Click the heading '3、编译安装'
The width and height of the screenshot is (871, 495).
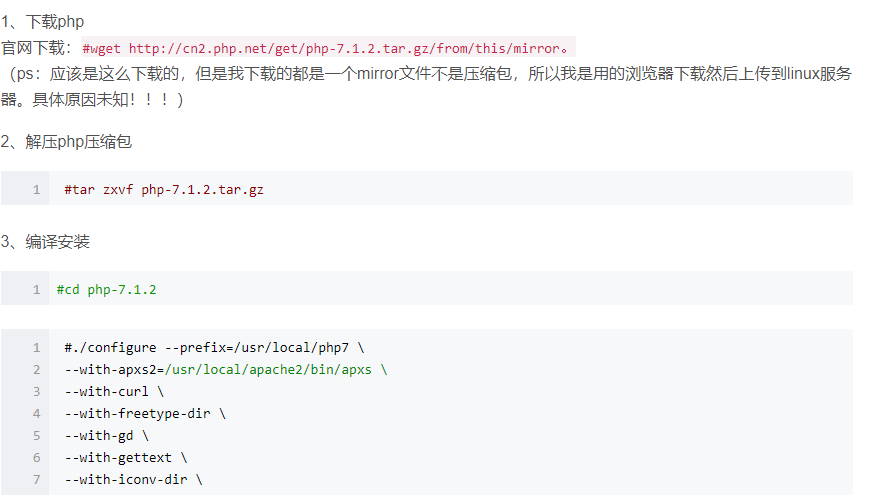tap(45, 242)
